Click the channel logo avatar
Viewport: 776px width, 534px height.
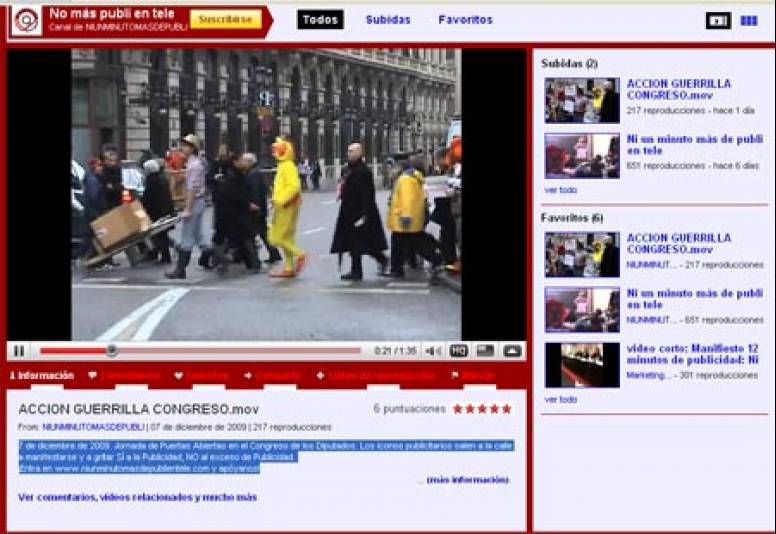pyautogui.click(x=26, y=20)
